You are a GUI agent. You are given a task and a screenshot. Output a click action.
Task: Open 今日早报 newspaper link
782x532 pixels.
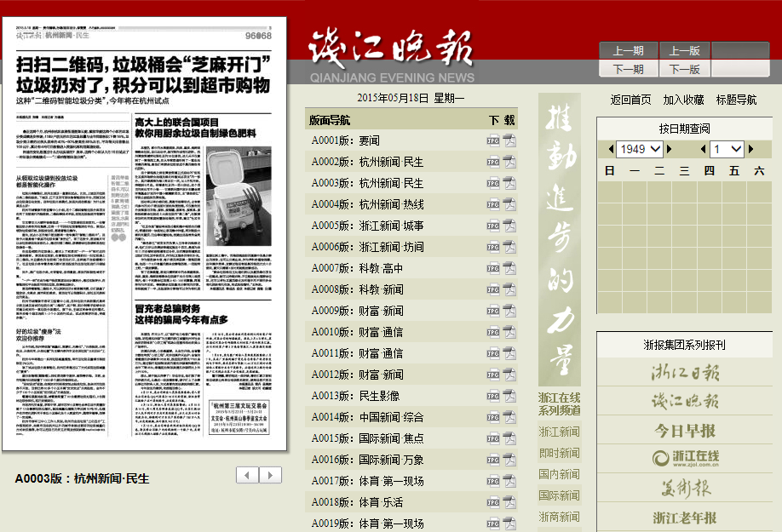point(685,431)
